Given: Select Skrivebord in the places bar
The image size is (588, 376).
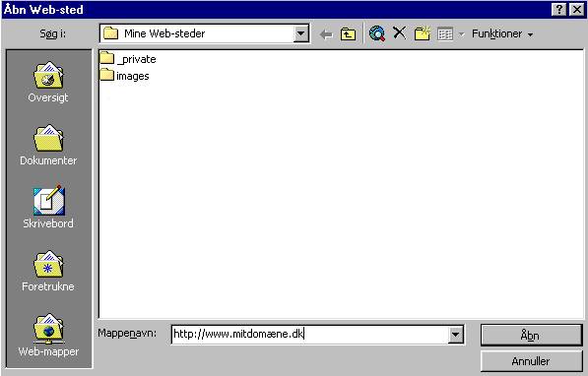Looking at the screenshot, I should [x=48, y=207].
